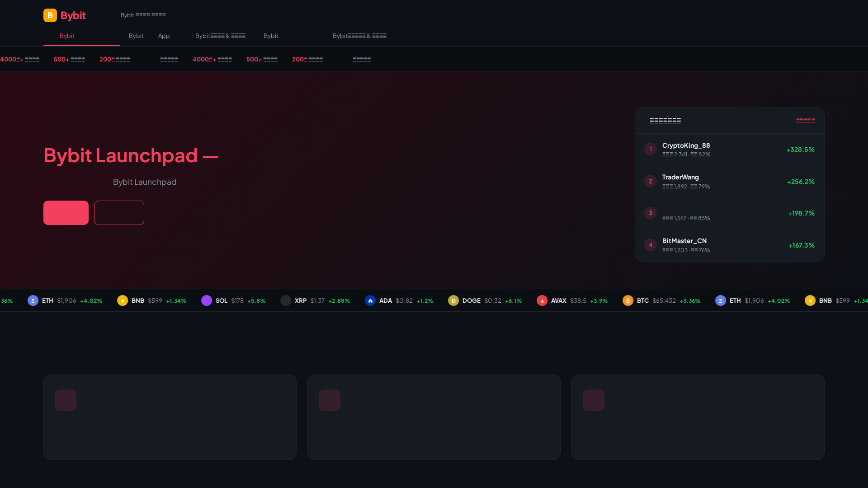
Task: Select the active Bybit navigation tab
Action: [67, 36]
